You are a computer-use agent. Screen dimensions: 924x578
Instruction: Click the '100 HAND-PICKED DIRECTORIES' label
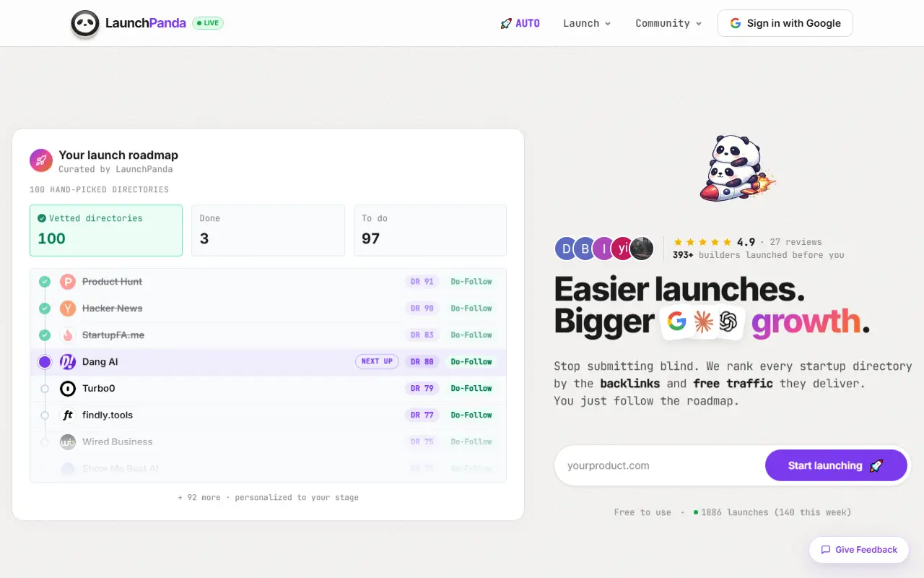(x=99, y=189)
